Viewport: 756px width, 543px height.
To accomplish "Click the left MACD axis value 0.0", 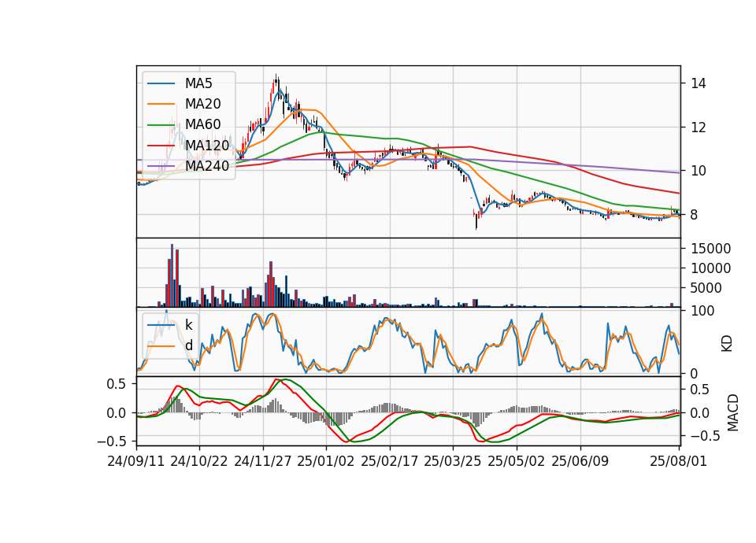I will 117,413.
